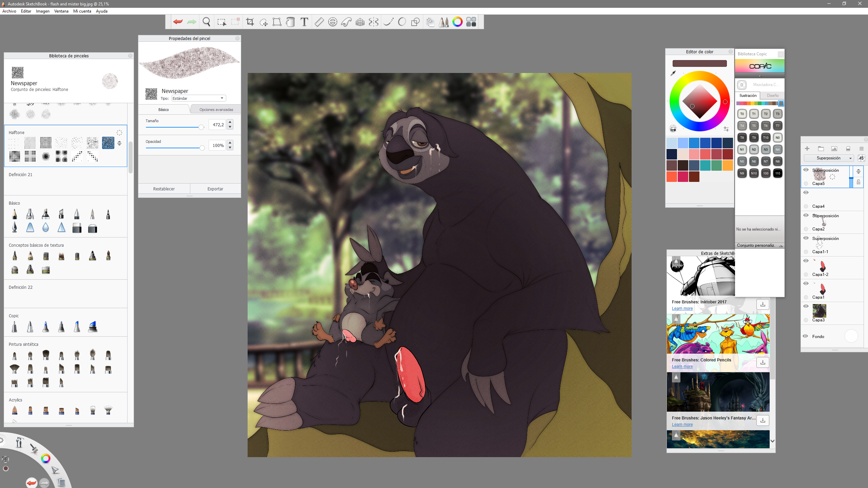Select the Text tool
This screenshot has height=488, width=868.
[304, 22]
